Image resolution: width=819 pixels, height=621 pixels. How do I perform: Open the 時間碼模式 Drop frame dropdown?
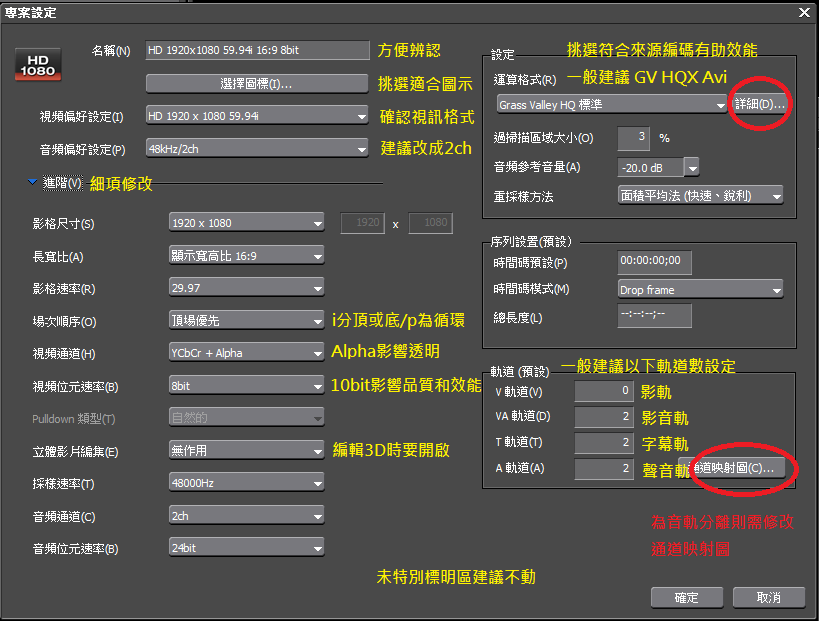pyautogui.click(x=700, y=290)
